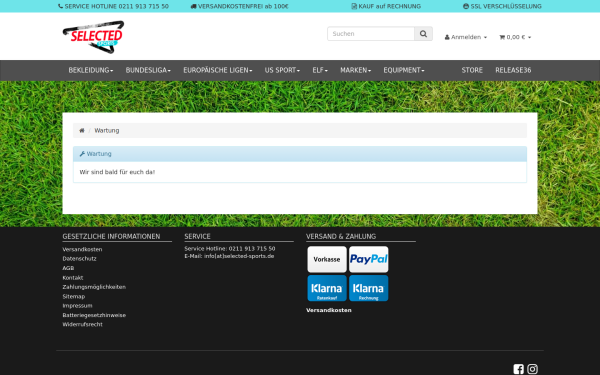
Task: Click the wrench Wartung panel heading
Action: pyautogui.click(x=300, y=154)
